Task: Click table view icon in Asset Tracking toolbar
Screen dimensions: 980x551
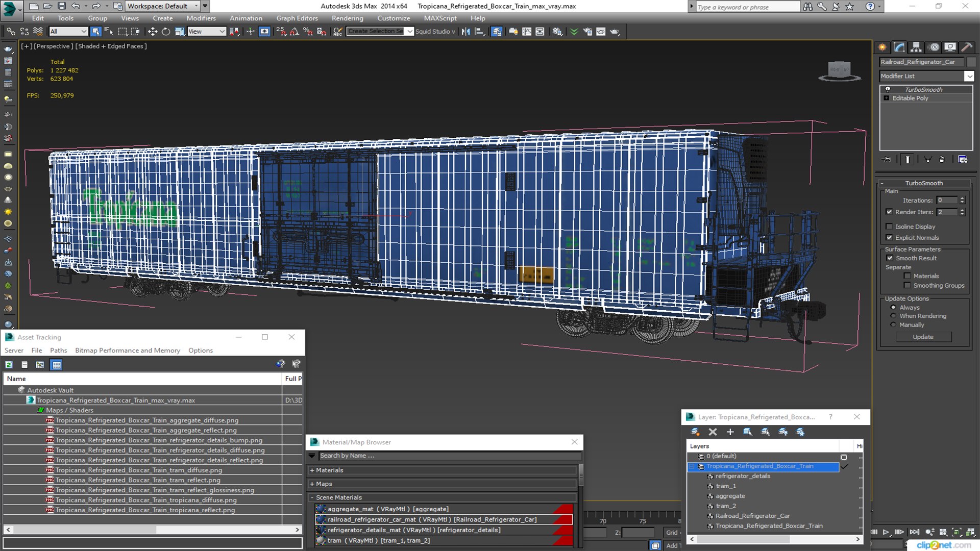Action: click(57, 365)
